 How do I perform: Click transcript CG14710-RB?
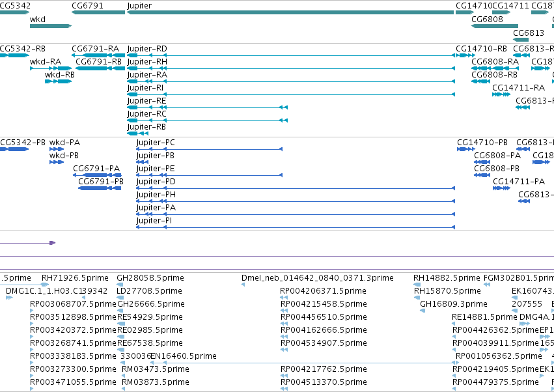coord(465,55)
